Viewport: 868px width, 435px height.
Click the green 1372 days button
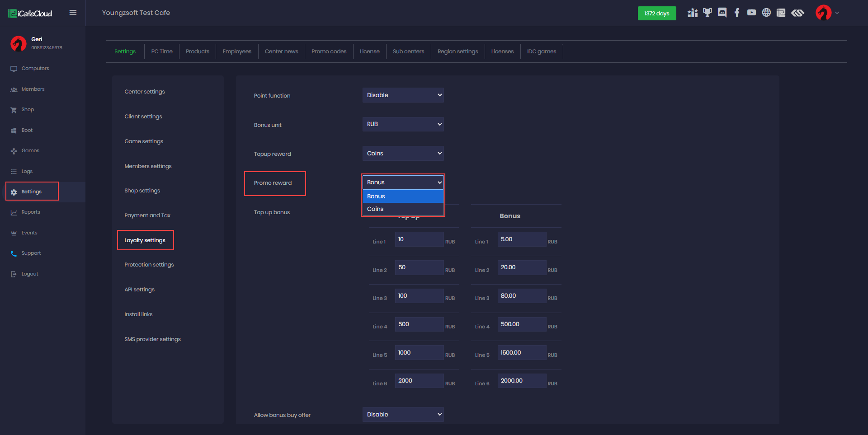pos(656,14)
